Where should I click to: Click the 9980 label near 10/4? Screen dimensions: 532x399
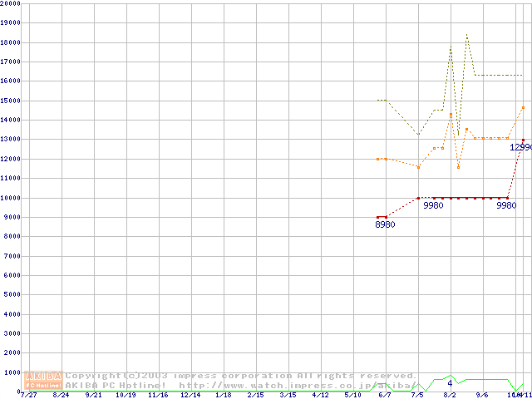[x=506, y=205]
